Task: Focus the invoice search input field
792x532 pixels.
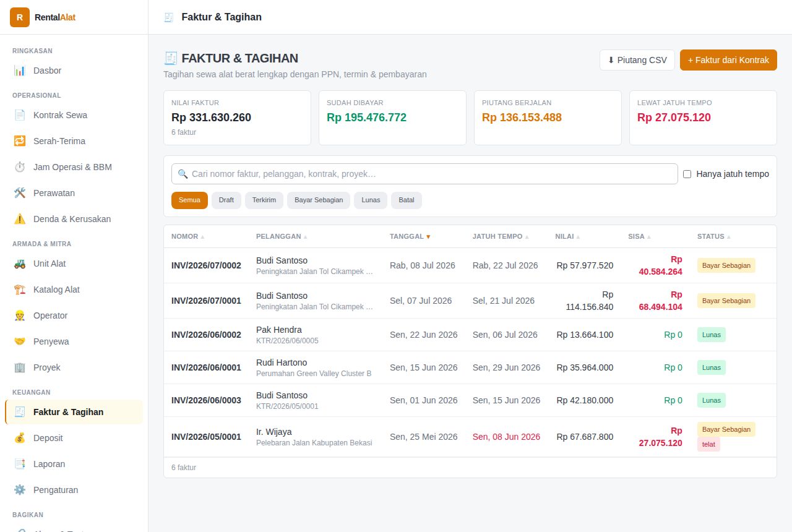Action: (x=424, y=174)
